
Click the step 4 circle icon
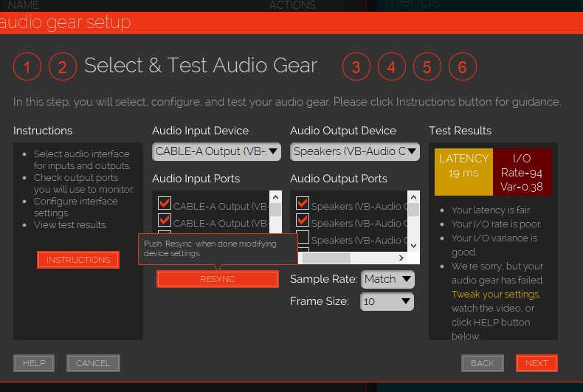point(391,67)
